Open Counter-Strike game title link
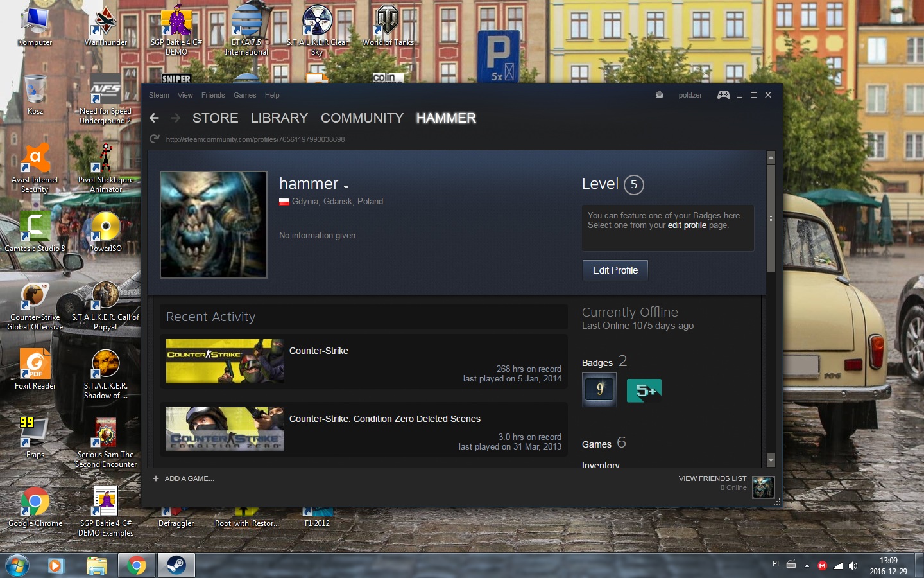924x578 pixels. point(319,351)
